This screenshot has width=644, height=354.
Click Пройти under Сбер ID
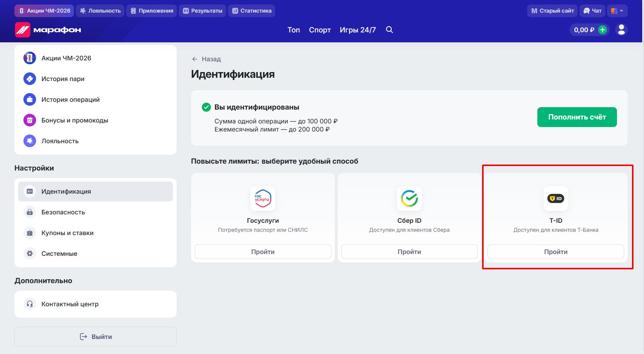(x=409, y=252)
